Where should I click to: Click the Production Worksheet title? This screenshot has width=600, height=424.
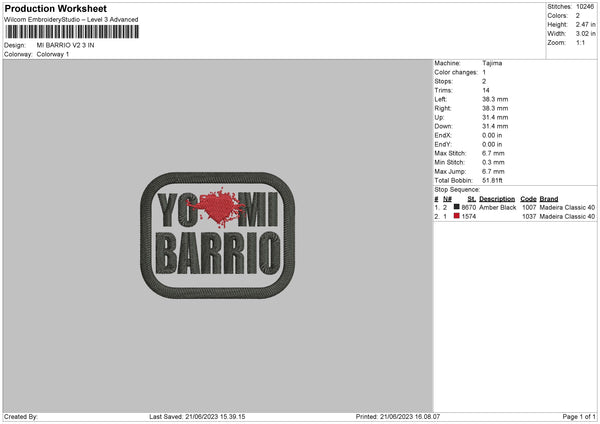click(x=55, y=8)
